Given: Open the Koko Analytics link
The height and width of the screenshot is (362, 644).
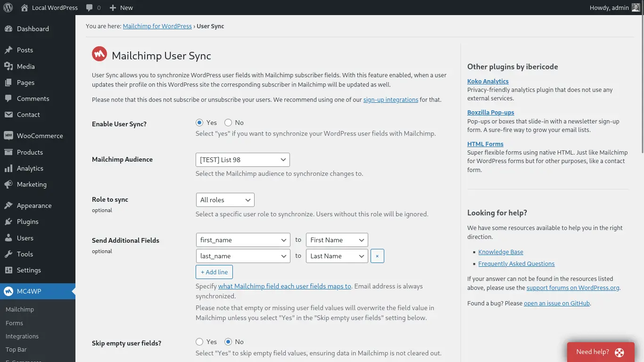Looking at the screenshot, I should (x=488, y=81).
